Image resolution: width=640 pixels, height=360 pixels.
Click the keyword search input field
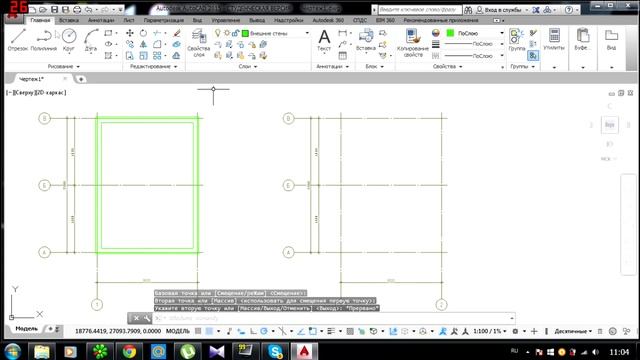pyautogui.click(x=420, y=9)
